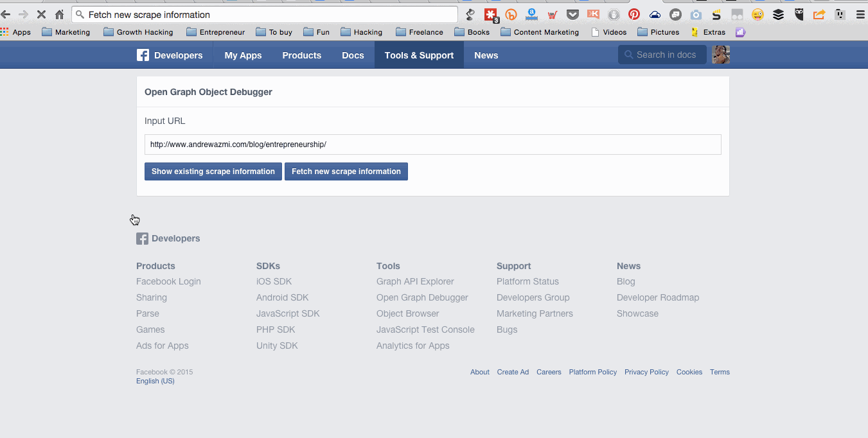Open the Hootsuite owl extension icon
The image size is (868, 438).
[x=799, y=14]
